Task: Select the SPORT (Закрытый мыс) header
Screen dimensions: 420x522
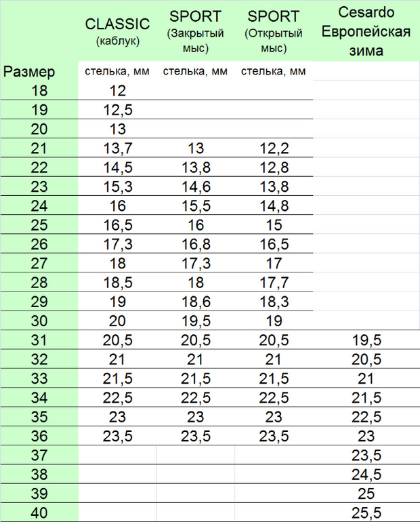Action: click(x=195, y=32)
